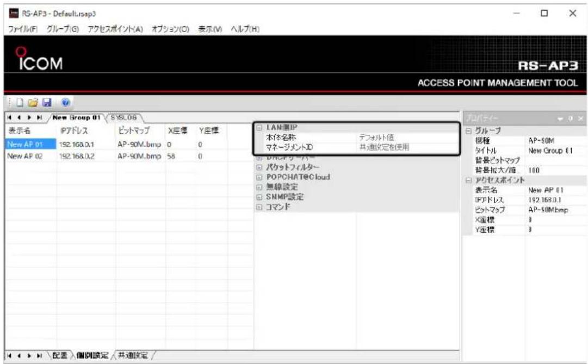Select the 個別設定 bottom tab

tap(92, 356)
